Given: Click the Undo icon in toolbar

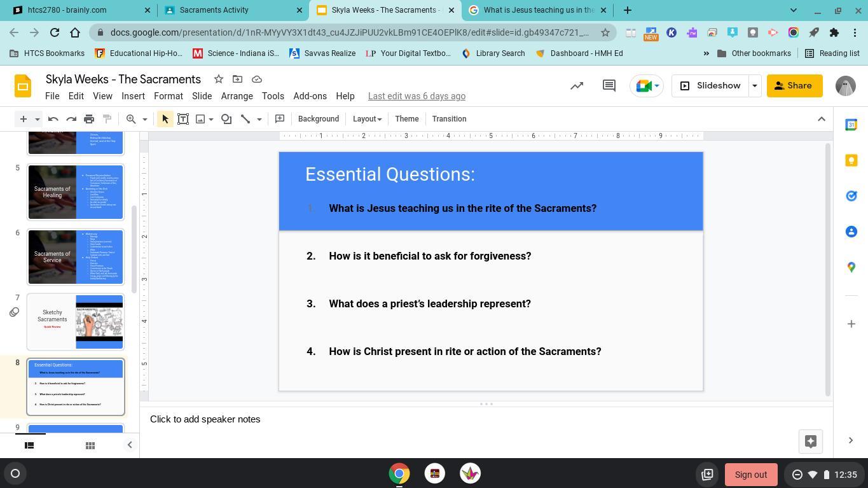Looking at the screenshot, I should (53, 119).
